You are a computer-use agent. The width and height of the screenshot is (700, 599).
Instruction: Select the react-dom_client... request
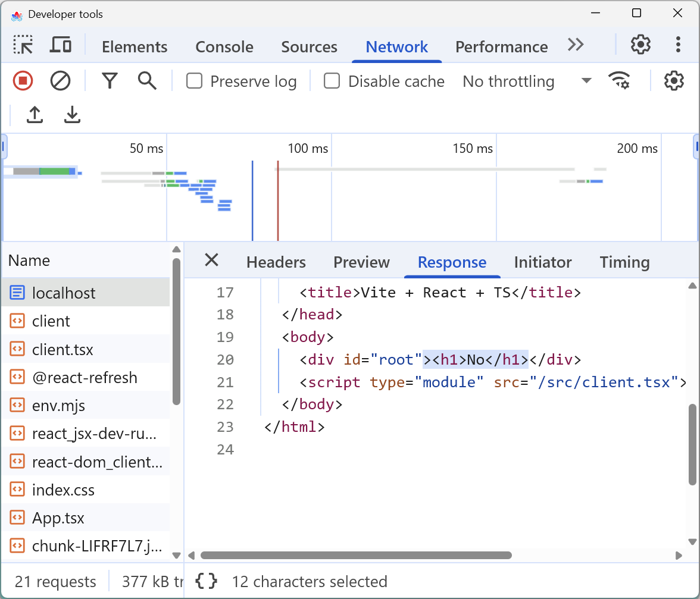[x=86, y=461]
